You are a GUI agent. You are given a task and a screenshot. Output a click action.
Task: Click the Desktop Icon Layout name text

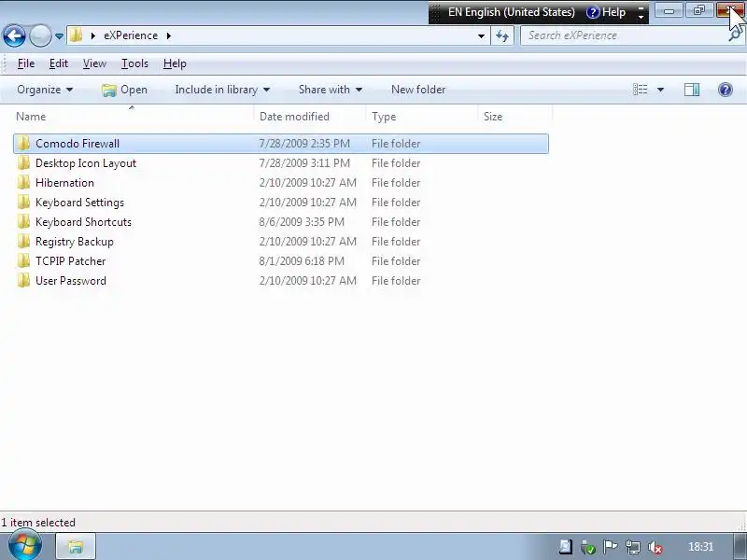pyautogui.click(x=86, y=163)
